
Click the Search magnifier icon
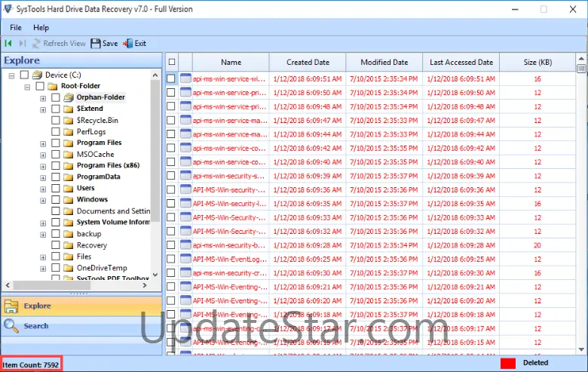[11, 326]
